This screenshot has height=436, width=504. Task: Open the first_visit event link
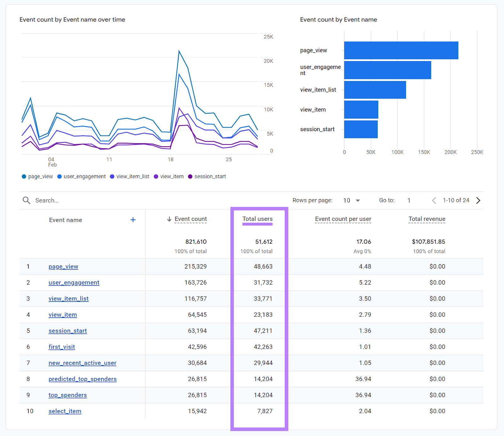[x=62, y=347]
